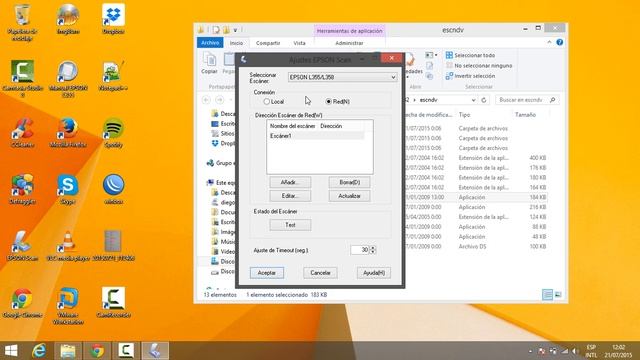640x360 pixels.
Task: Click the CCleaner desktop shortcut
Action: coord(22,132)
